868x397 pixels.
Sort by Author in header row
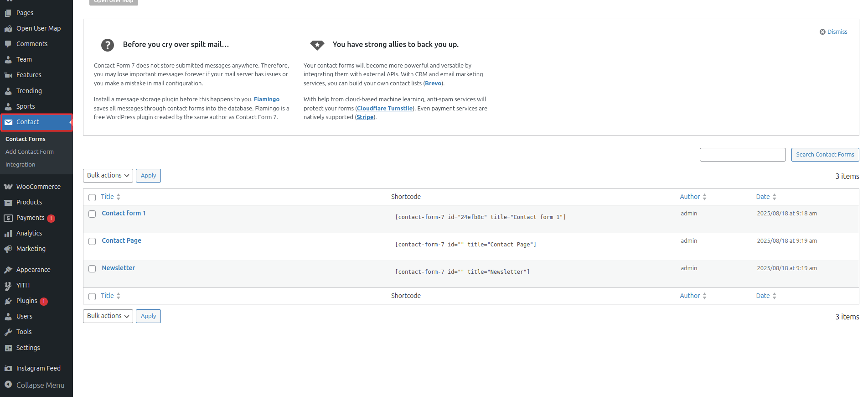(x=693, y=197)
